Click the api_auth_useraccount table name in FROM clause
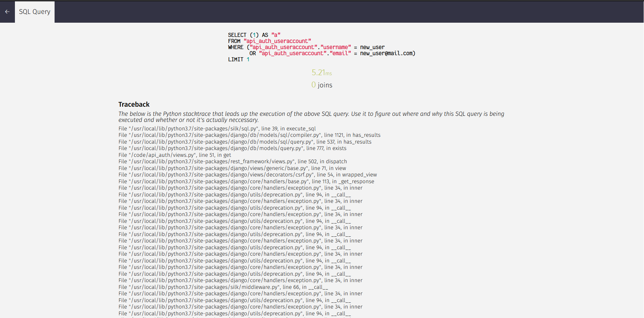 pyautogui.click(x=278, y=41)
